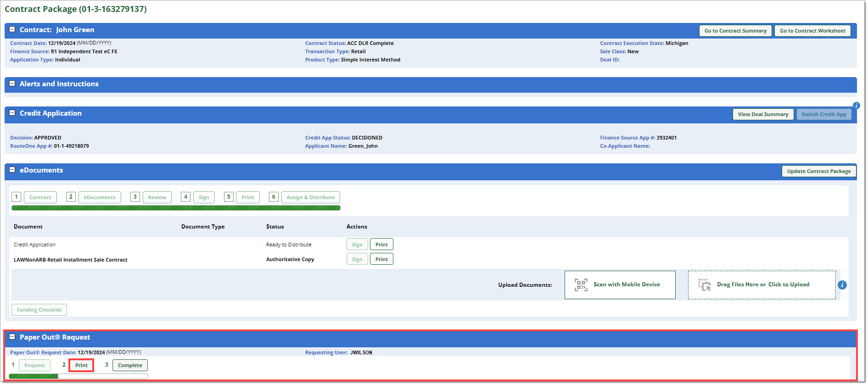Click Switch Credit App button
Viewport: 868px width, 385px height.
(x=824, y=114)
